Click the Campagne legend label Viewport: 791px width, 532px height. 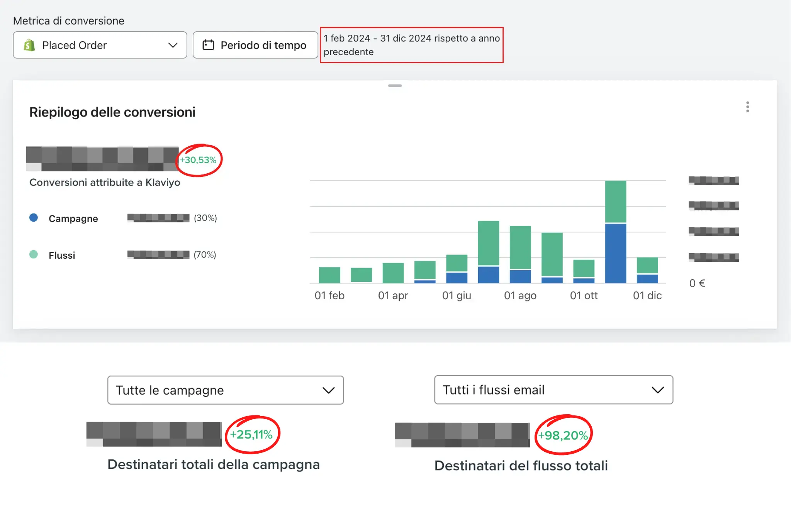click(x=73, y=219)
